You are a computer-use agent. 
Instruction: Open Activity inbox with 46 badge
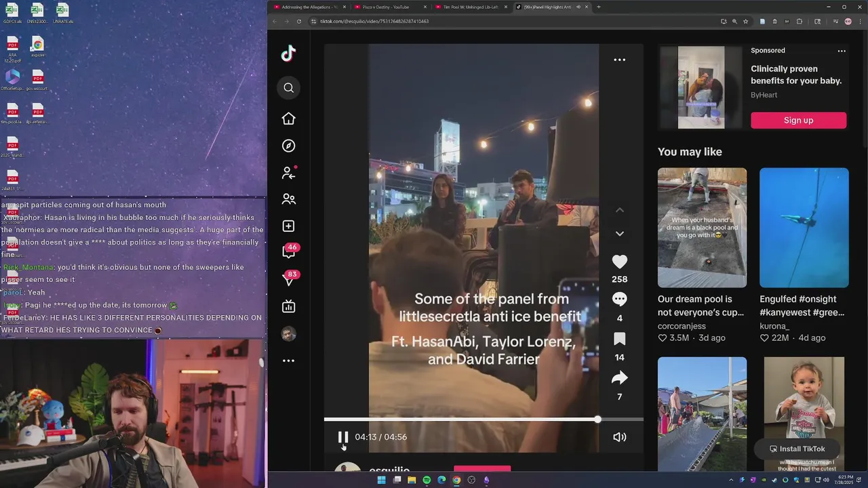click(290, 251)
